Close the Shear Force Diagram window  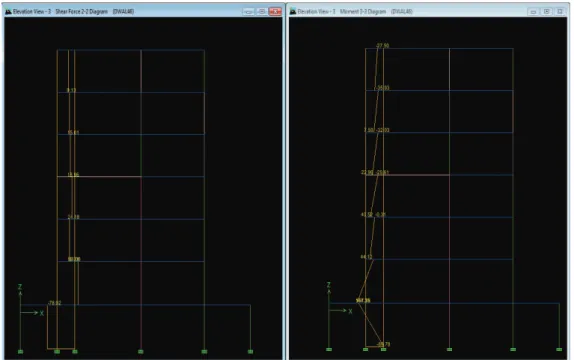pyautogui.click(x=275, y=12)
